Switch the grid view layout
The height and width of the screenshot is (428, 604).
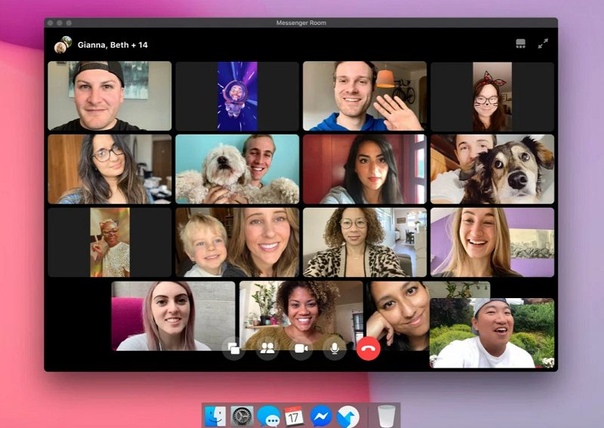click(x=520, y=44)
